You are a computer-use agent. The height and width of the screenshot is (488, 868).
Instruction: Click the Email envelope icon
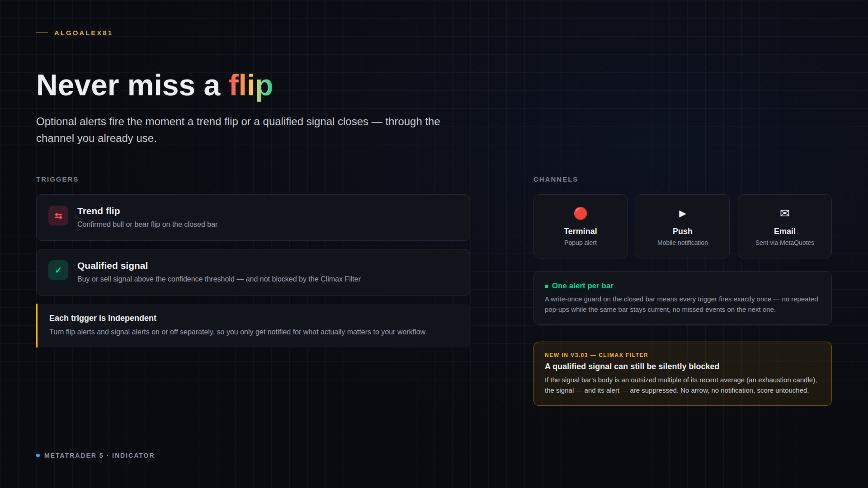pyautogui.click(x=785, y=213)
